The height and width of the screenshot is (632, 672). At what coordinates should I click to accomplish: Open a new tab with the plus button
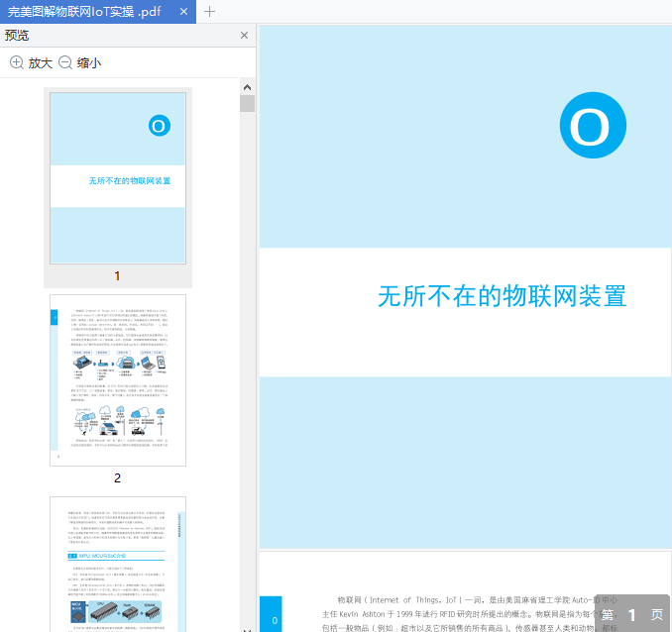209,12
